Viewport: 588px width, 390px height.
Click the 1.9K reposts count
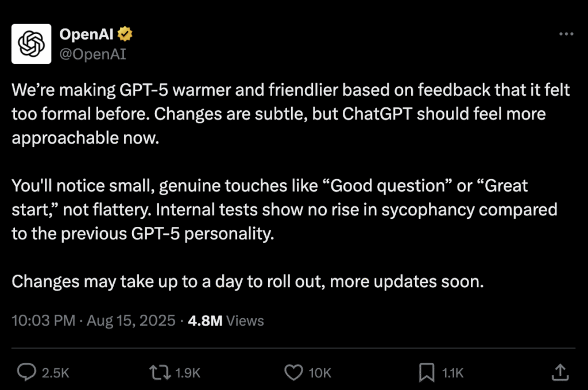click(188, 373)
